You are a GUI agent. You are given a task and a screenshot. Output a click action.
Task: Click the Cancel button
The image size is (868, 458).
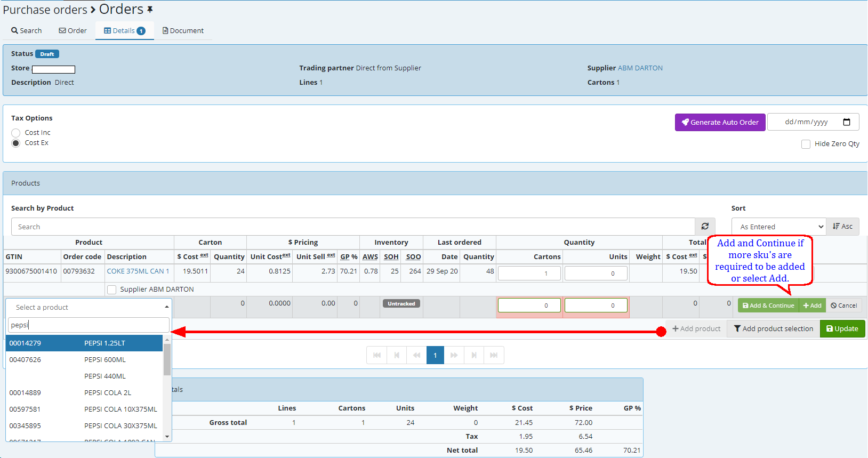coord(843,306)
